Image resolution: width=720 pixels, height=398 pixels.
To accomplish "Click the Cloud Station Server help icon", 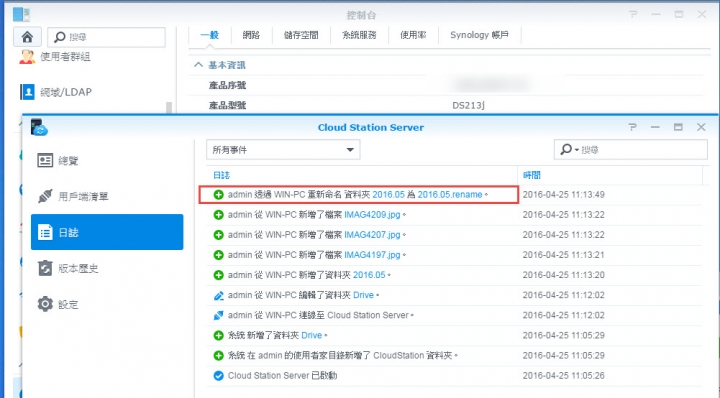I will (x=633, y=127).
